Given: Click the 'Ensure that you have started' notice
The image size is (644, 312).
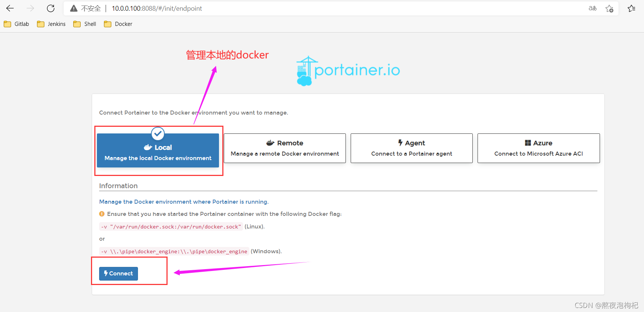Looking at the screenshot, I should click(x=224, y=214).
